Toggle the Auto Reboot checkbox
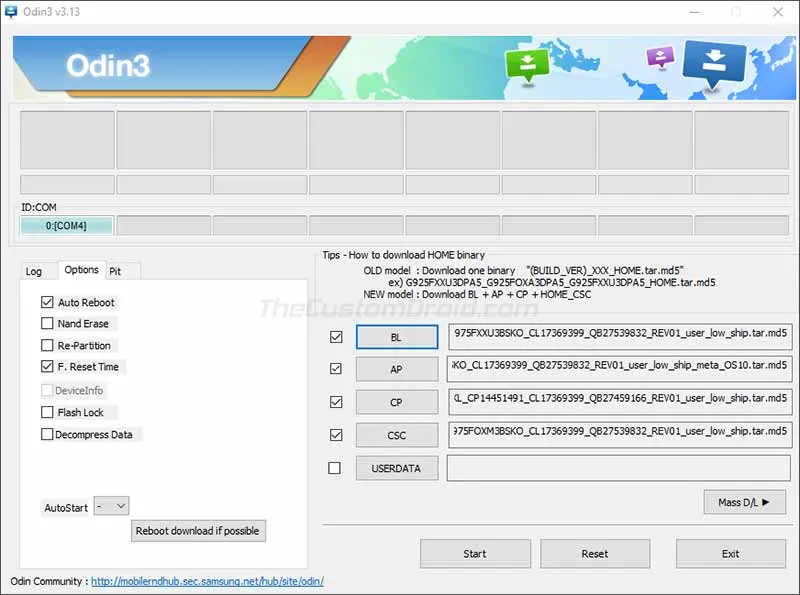This screenshot has height=595, width=800. [x=47, y=302]
